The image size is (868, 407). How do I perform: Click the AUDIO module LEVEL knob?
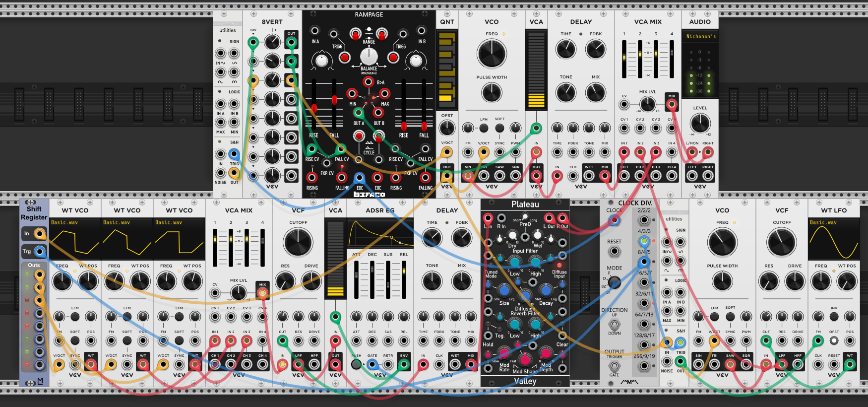pyautogui.click(x=700, y=123)
